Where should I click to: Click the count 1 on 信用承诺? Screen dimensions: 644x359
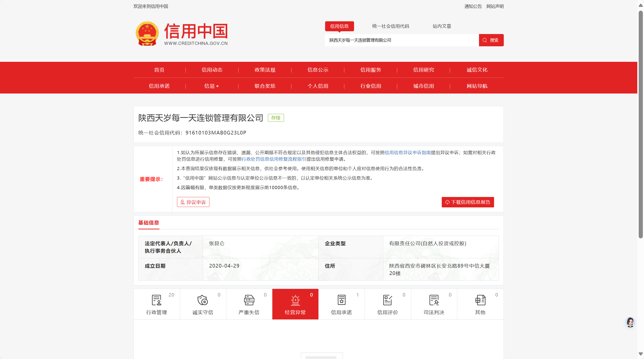358,295
